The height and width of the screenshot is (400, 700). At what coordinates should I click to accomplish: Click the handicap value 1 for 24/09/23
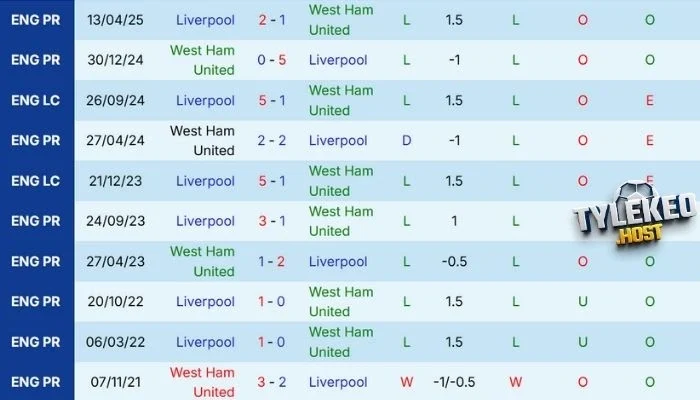click(453, 221)
